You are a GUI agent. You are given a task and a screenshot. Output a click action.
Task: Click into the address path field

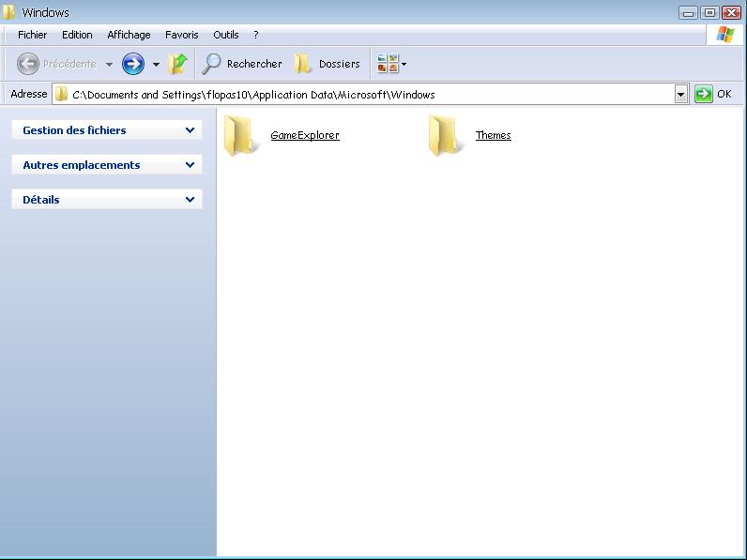tap(372, 95)
